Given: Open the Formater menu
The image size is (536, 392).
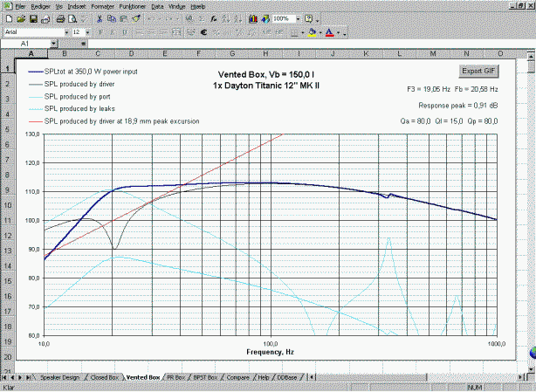Looking at the screenshot, I should [x=102, y=6].
